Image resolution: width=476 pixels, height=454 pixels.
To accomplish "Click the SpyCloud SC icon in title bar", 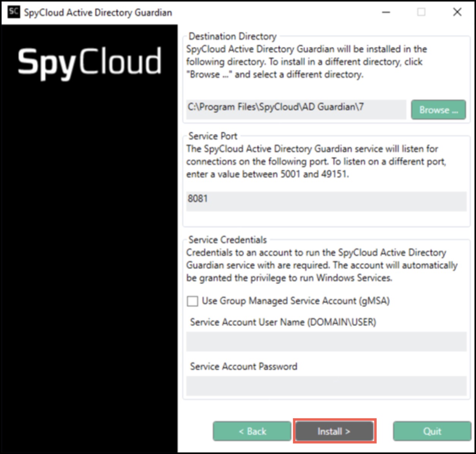I will [14, 12].
